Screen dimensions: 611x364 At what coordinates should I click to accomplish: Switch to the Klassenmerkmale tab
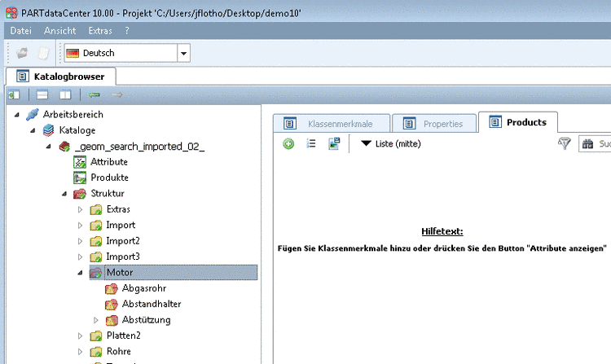click(332, 124)
